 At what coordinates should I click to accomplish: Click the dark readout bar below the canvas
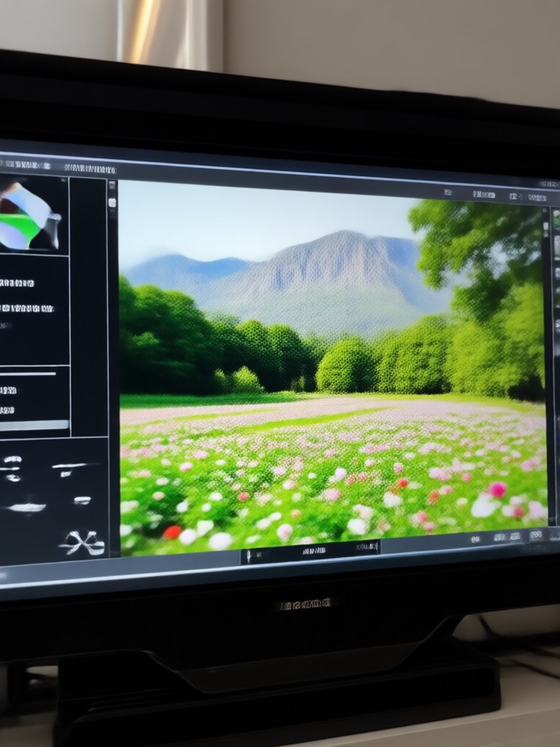tap(310, 551)
